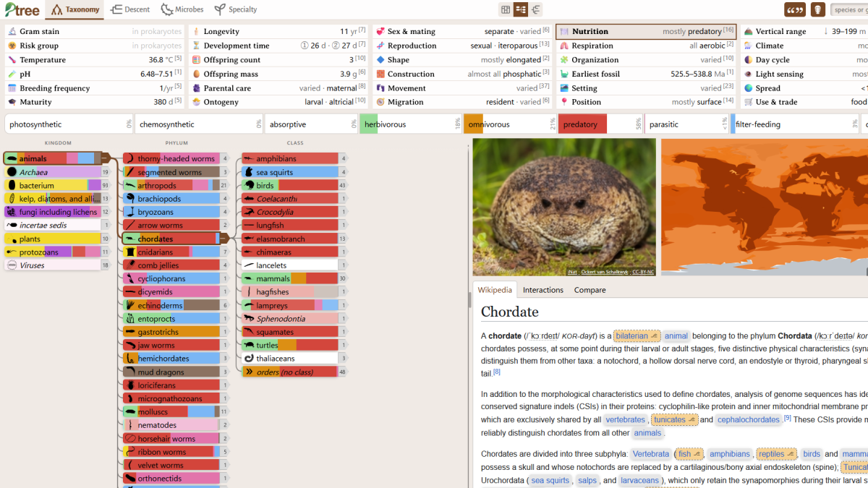Switch to the branching tree view toggle
Viewport: 868px width, 488px height.
point(536,9)
